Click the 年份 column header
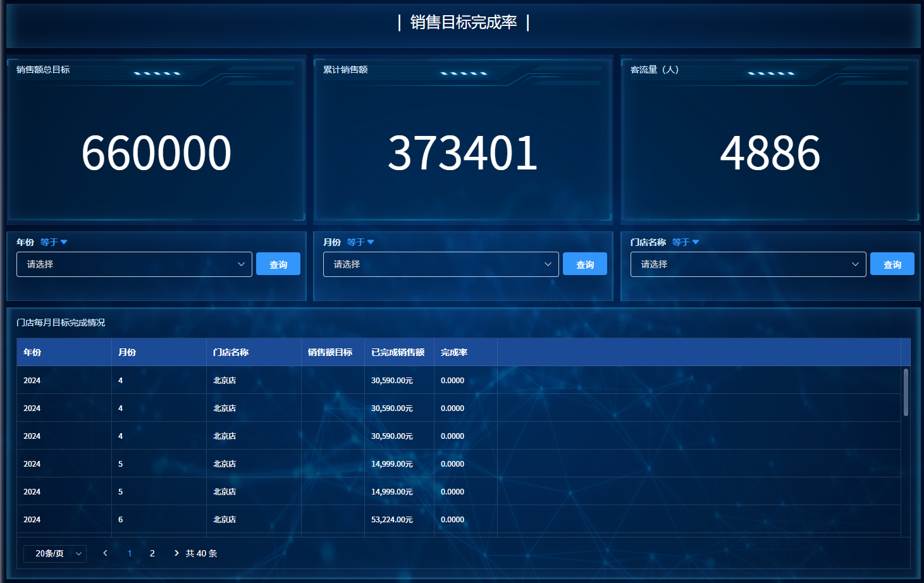Viewport: 924px width, 583px height. click(x=32, y=352)
